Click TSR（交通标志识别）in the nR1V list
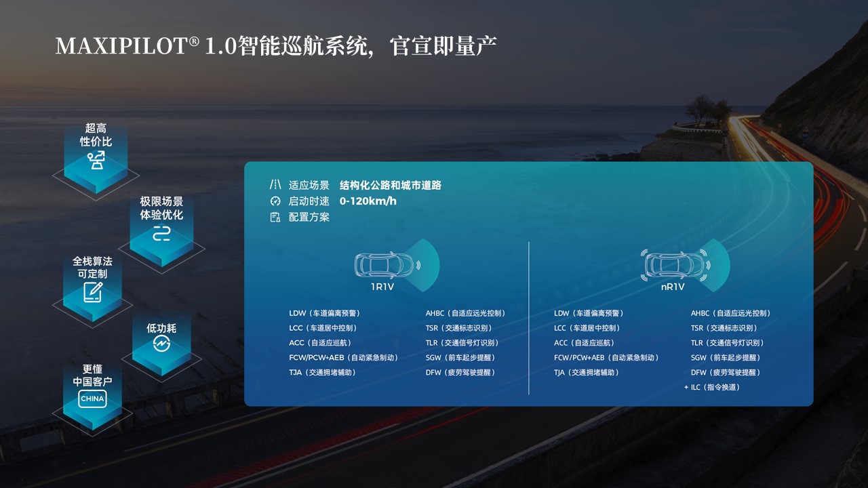The height and width of the screenshot is (488, 868). tap(726, 328)
